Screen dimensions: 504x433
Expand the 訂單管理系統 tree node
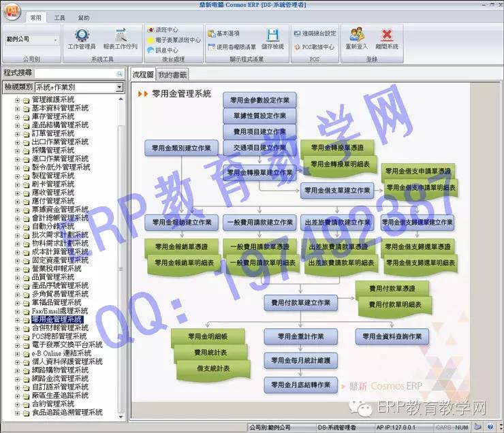click(x=18, y=133)
